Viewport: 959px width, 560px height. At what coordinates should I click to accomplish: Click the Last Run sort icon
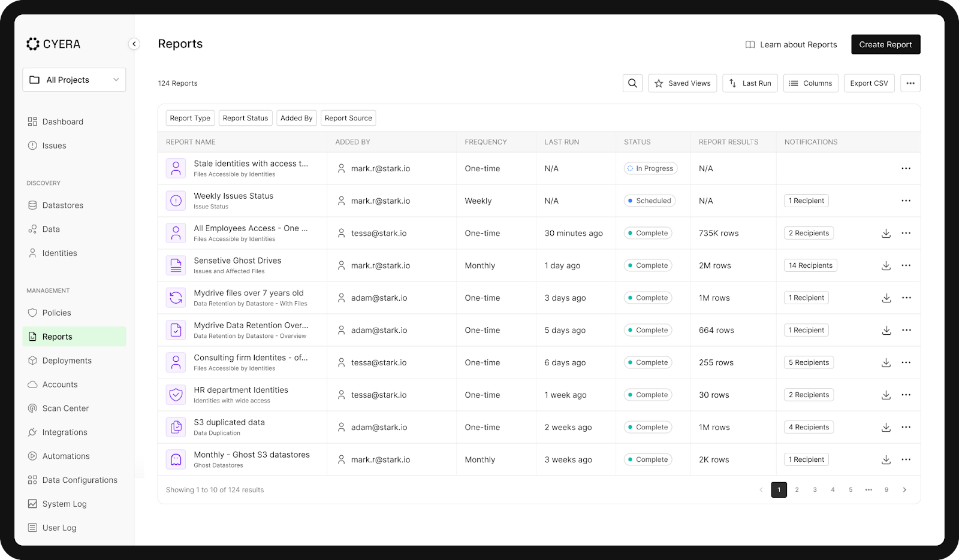[733, 83]
